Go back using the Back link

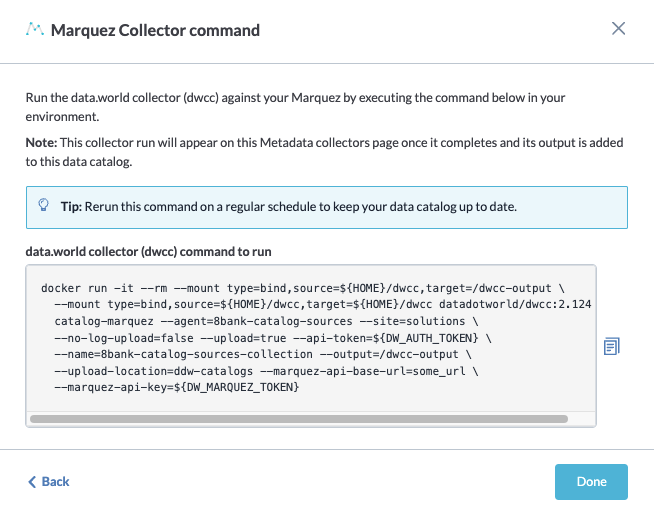click(x=48, y=482)
